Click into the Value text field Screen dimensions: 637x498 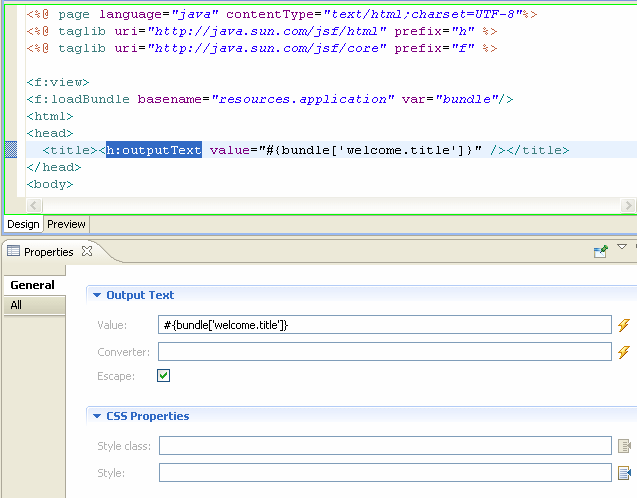point(384,325)
